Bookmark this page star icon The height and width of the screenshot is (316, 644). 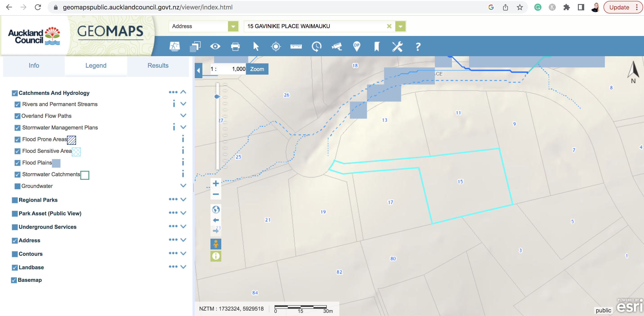coord(520,7)
